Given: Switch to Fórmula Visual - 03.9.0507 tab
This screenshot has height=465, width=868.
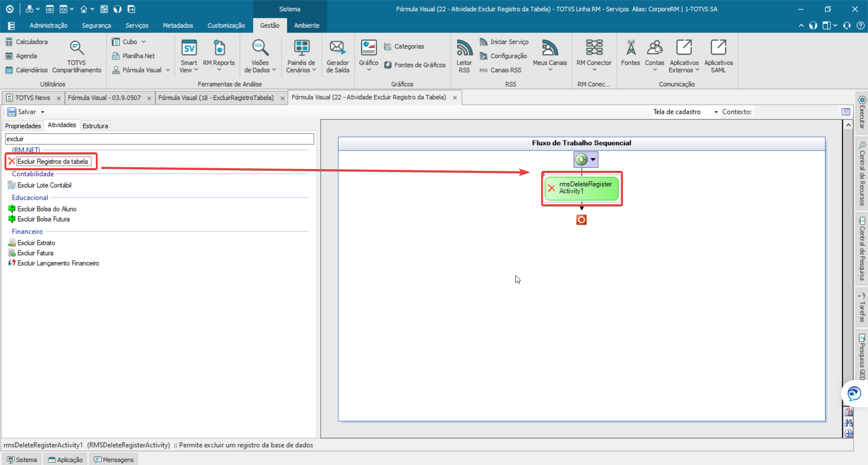Looking at the screenshot, I should coord(104,98).
